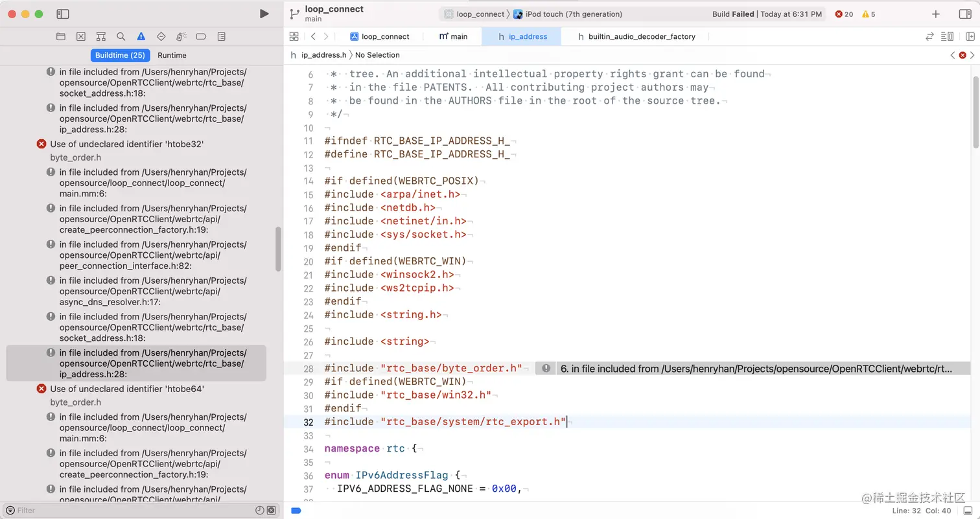Select the Breakpoint navigator diamond icon

tap(161, 36)
